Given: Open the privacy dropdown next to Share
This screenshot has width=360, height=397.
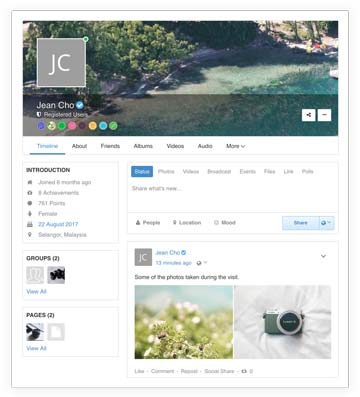Looking at the screenshot, I should [326, 223].
